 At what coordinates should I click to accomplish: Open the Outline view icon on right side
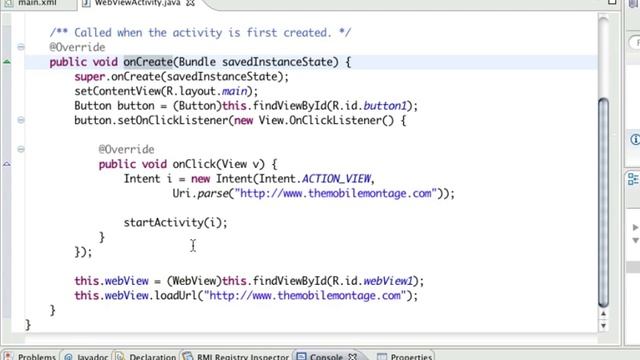tap(633, 179)
